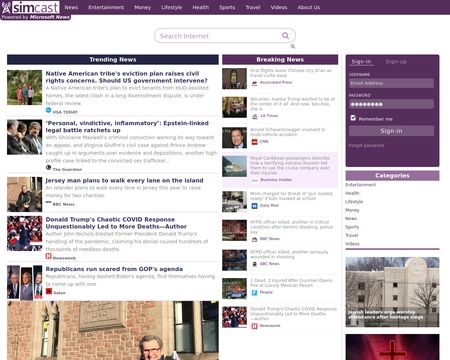Open About Us in top navigation
This screenshot has height=360, width=450.
(309, 7)
